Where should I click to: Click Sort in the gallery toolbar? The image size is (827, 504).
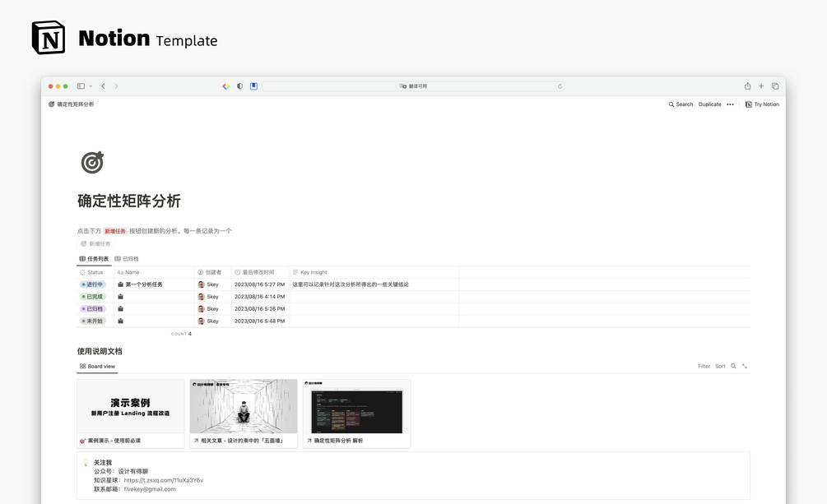[721, 367]
